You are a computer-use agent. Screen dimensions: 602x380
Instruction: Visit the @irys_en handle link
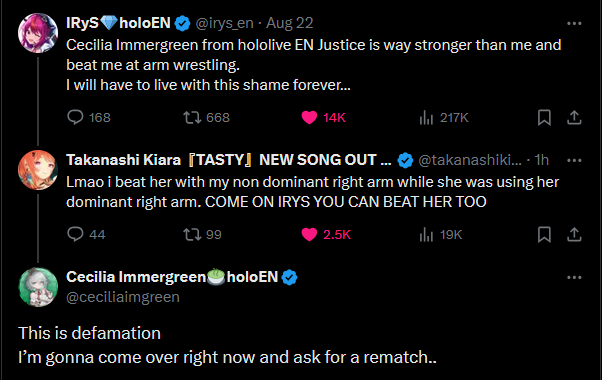[225, 23]
